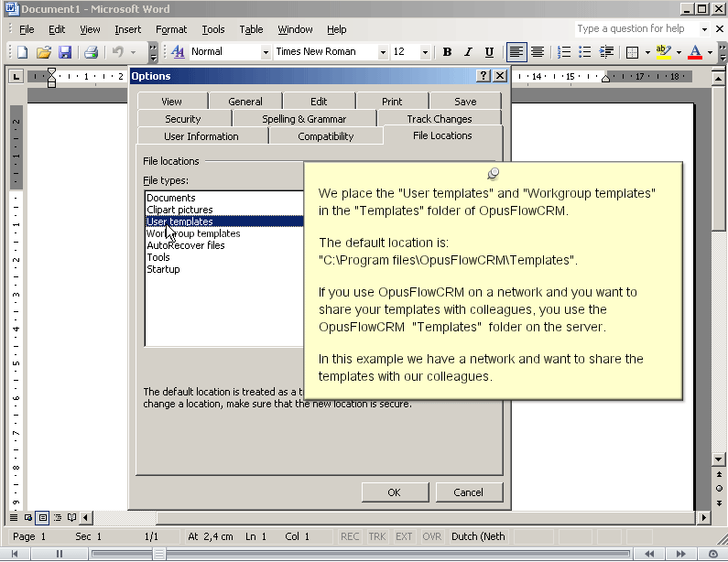Open the Highlight color dropdown arrow
Viewport: 728px width, 562px height.
coord(679,52)
